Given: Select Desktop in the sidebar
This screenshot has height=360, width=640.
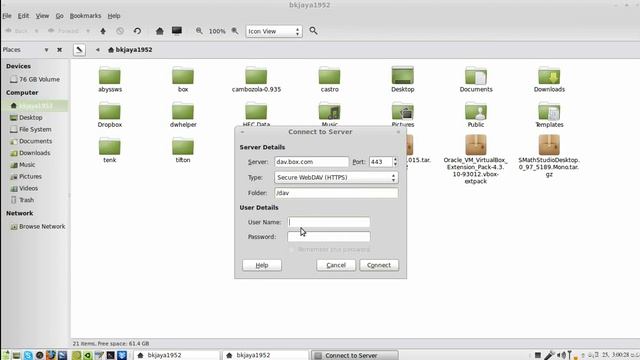Looking at the screenshot, I should [27, 118].
